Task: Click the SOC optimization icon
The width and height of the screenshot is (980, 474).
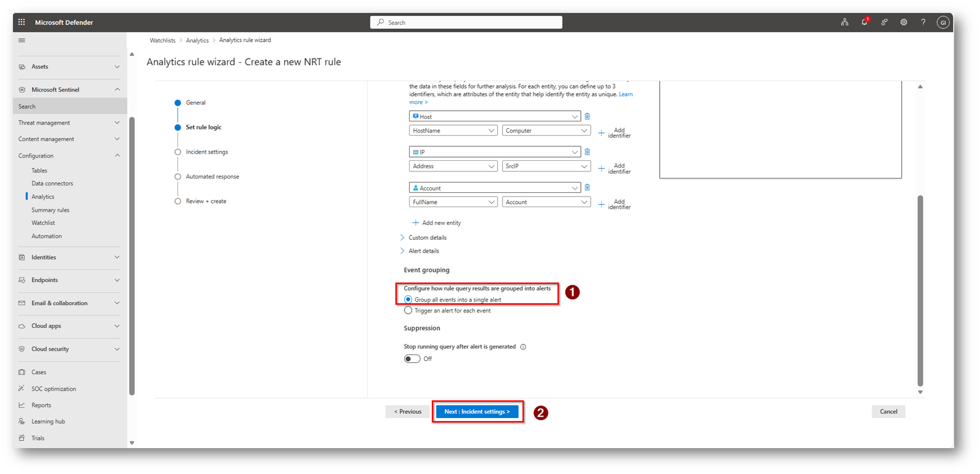Action: coord(22,389)
